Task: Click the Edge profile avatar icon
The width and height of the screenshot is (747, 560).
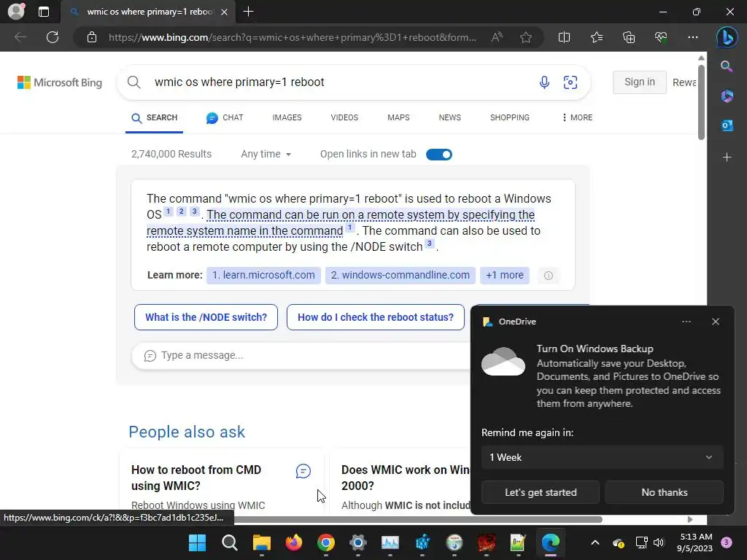Action: pyautogui.click(x=16, y=12)
